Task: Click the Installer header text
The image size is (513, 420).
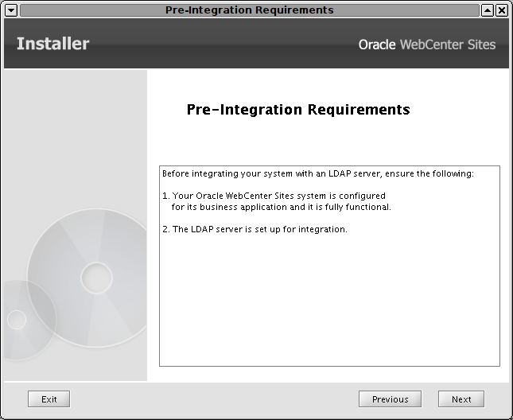Action: [x=53, y=44]
